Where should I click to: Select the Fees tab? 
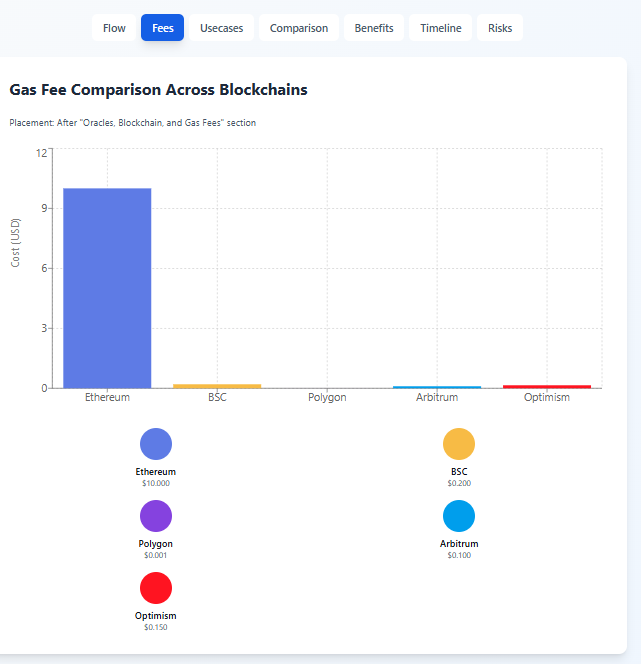coord(162,28)
